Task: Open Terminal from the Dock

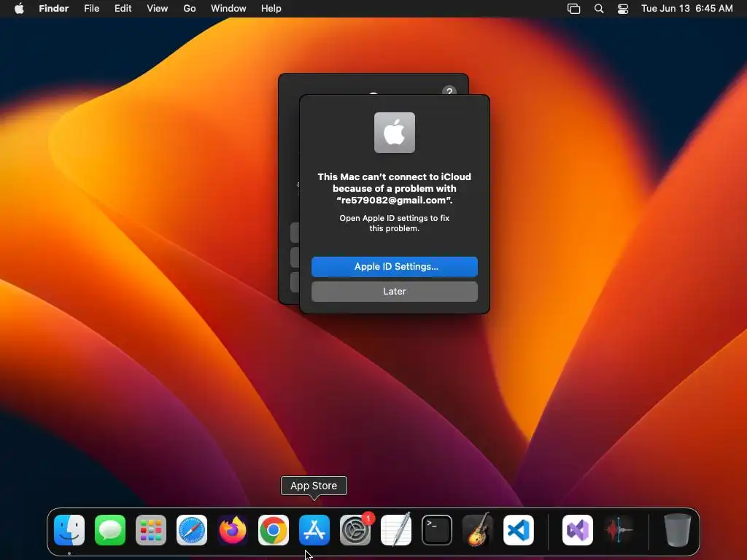Action: pyautogui.click(x=437, y=530)
